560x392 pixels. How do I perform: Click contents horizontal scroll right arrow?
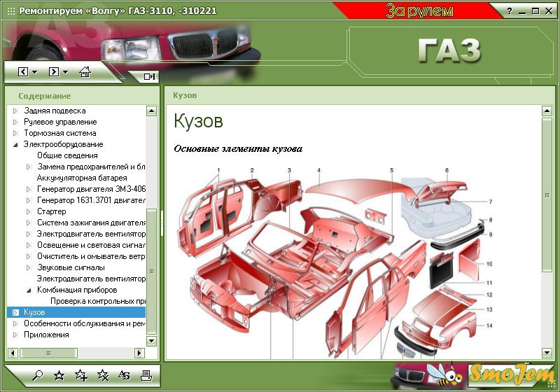[139, 353]
